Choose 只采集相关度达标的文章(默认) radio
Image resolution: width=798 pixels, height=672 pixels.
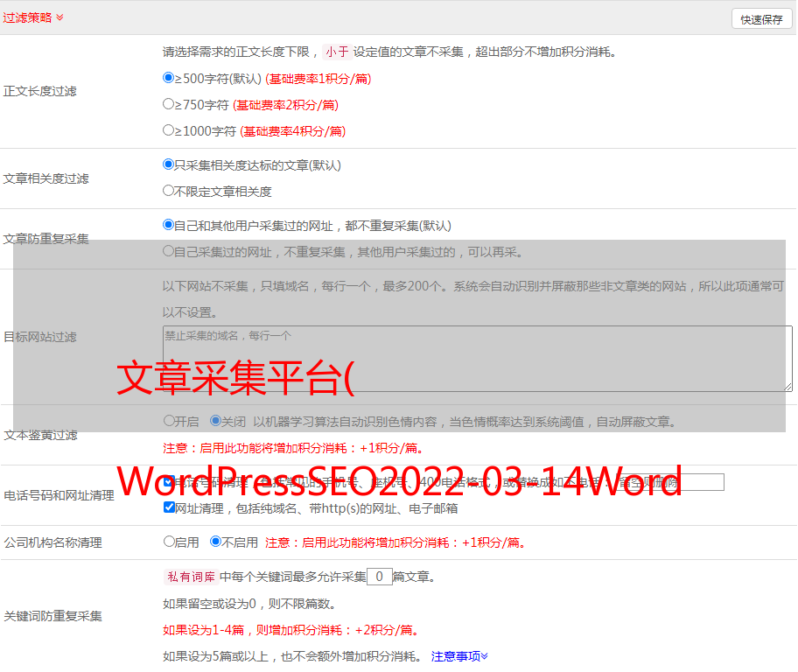pyautogui.click(x=168, y=164)
